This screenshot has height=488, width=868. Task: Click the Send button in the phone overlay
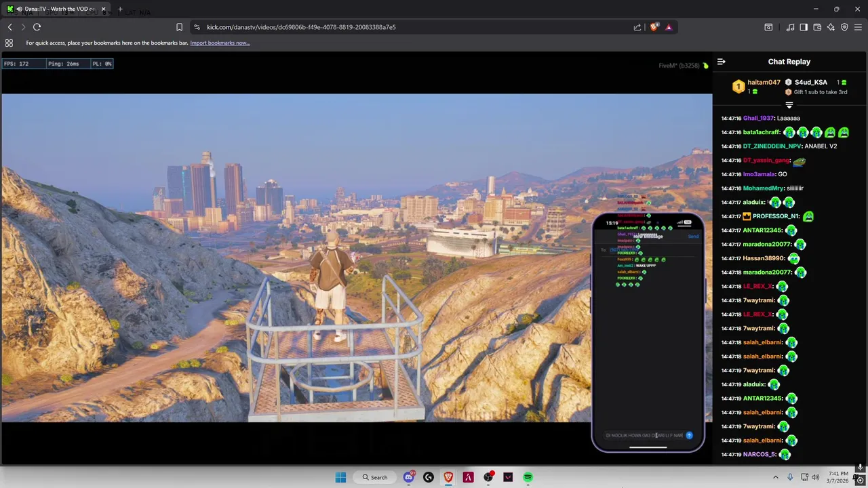point(693,237)
